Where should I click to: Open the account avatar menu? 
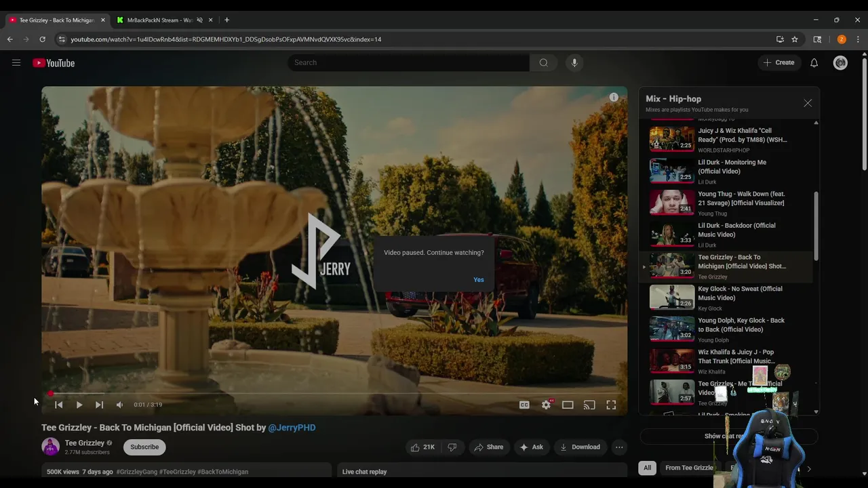tap(840, 63)
